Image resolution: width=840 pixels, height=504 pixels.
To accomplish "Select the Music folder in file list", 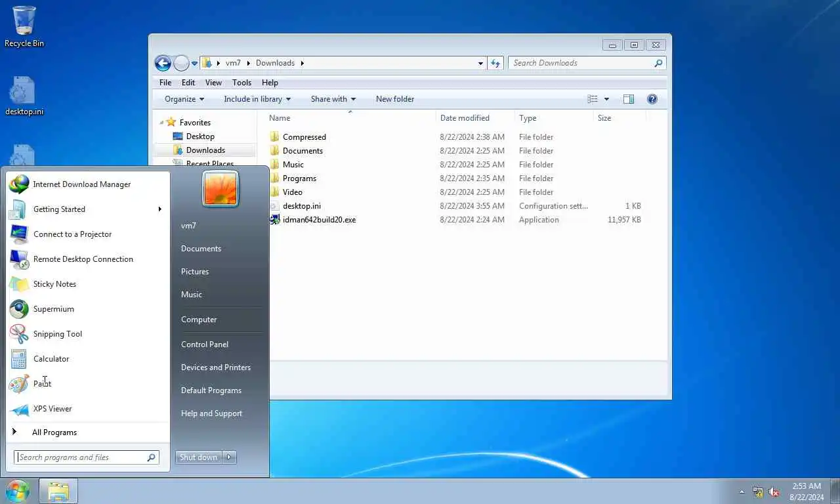I will tap(293, 165).
